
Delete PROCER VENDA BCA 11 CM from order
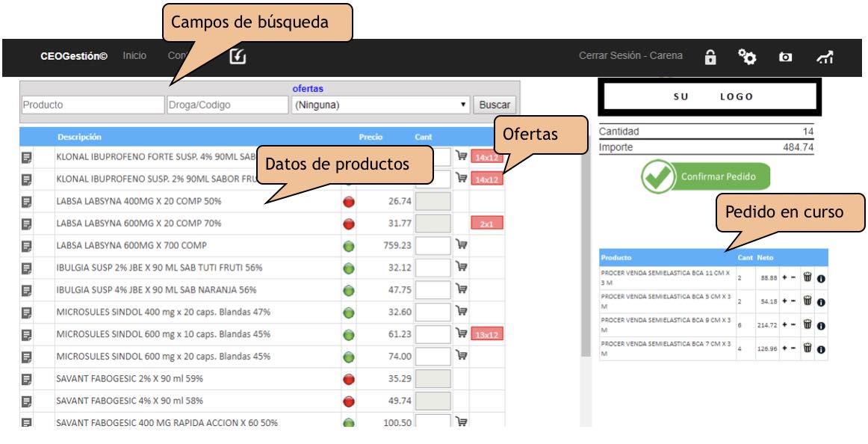807,278
